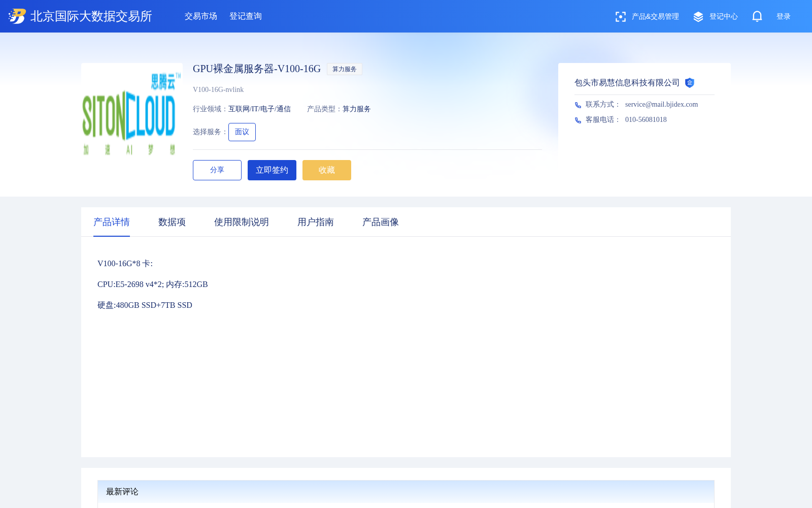Click the 算力服务 tag badge
812x508 pixels.
(345, 69)
